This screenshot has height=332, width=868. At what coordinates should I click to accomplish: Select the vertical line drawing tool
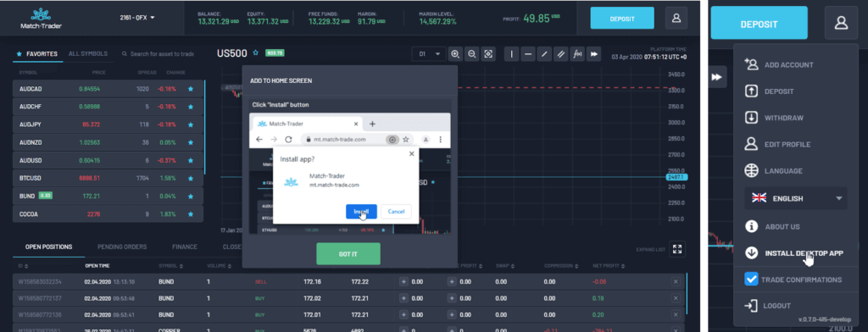point(511,54)
